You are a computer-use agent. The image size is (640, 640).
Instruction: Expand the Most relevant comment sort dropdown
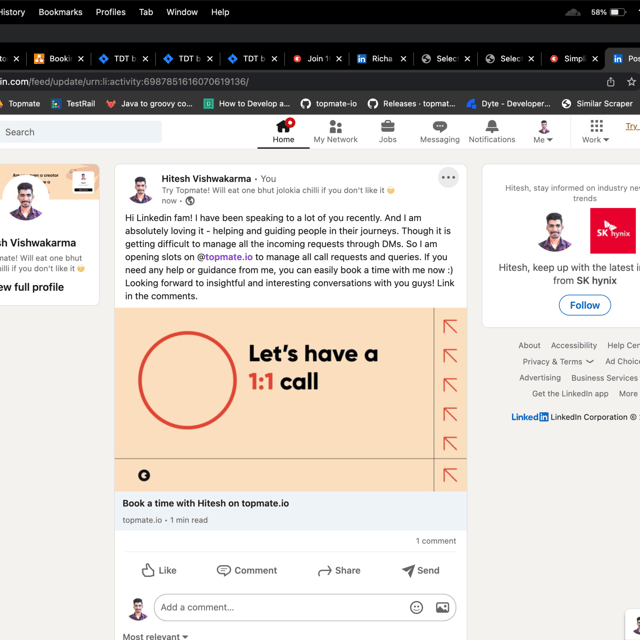(x=155, y=636)
